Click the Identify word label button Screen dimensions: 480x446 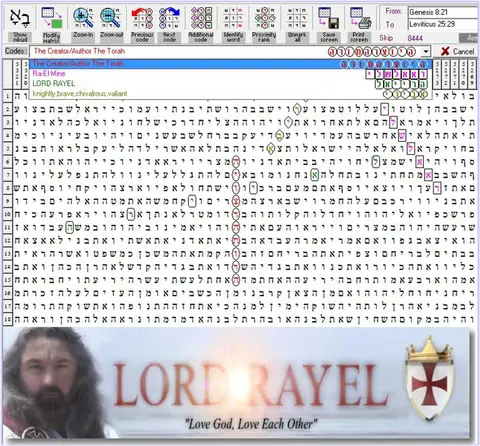(233, 37)
